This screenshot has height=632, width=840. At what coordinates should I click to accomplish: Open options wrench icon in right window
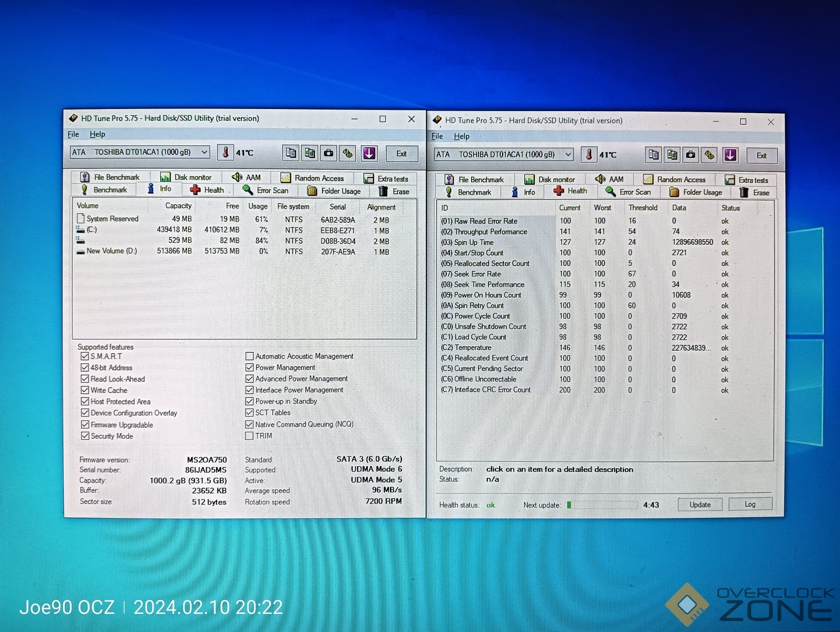(709, 155)
